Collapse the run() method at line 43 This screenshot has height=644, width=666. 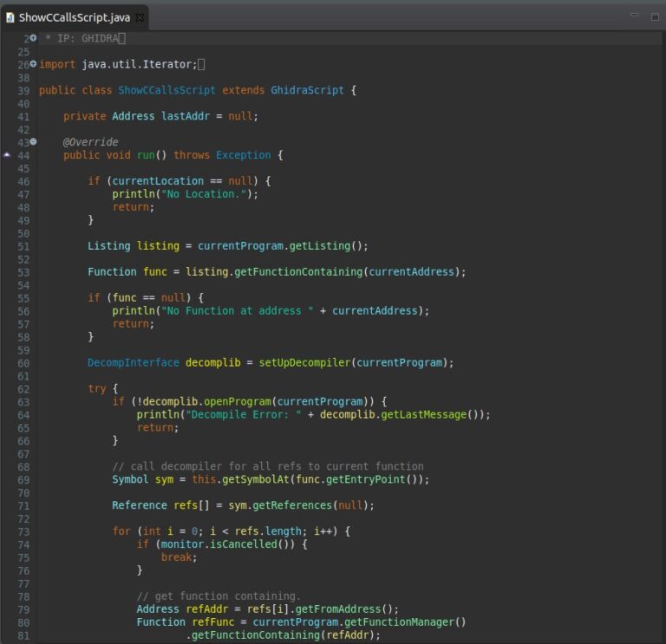tap(33, 141)
